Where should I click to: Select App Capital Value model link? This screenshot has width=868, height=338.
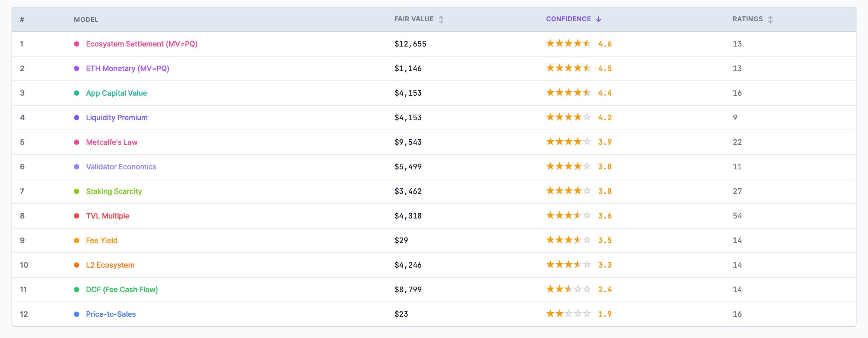116,93
